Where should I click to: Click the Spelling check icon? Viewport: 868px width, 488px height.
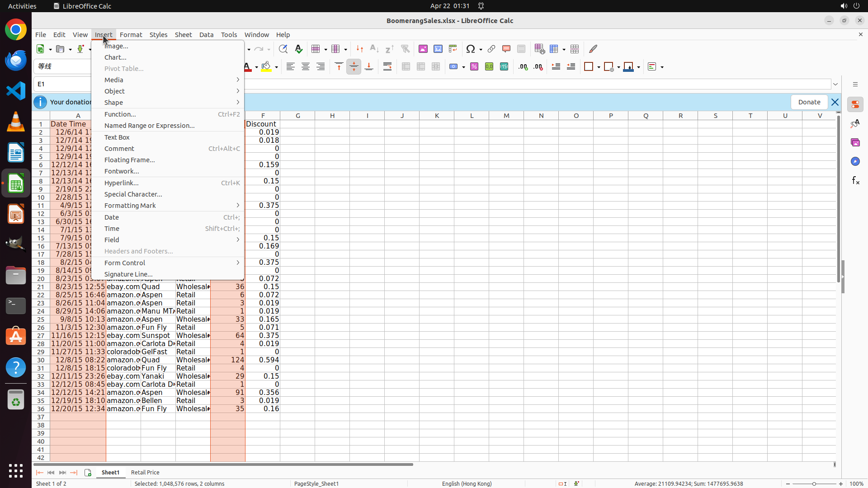[x=298, y=49]
